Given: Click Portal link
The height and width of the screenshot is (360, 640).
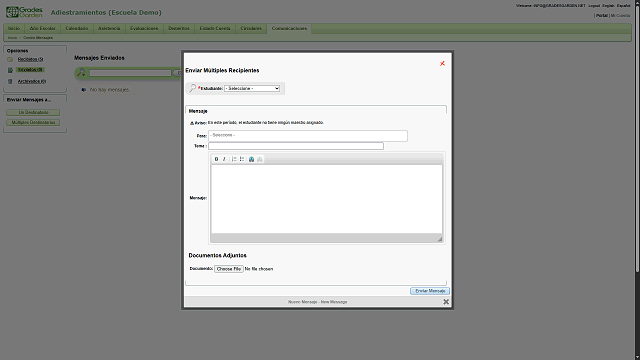Looking at the screenshot, I should click(x=602, y=16).
